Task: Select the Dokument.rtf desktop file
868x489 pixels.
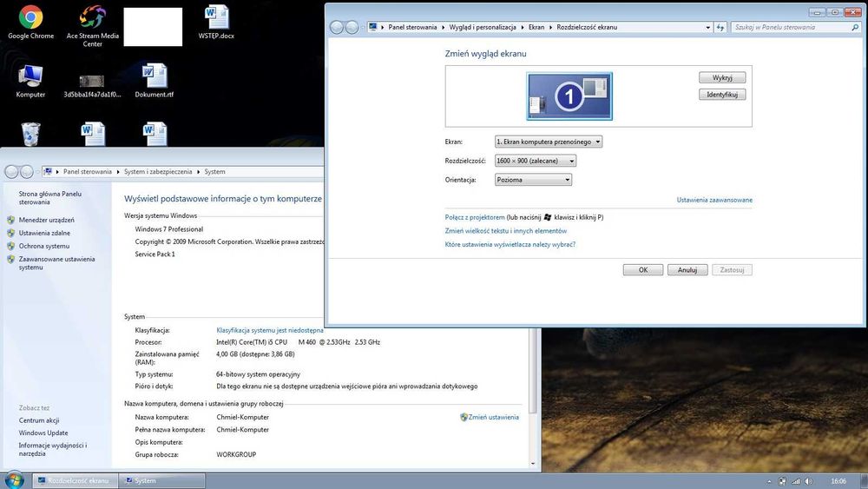Action: click(155, 81)
